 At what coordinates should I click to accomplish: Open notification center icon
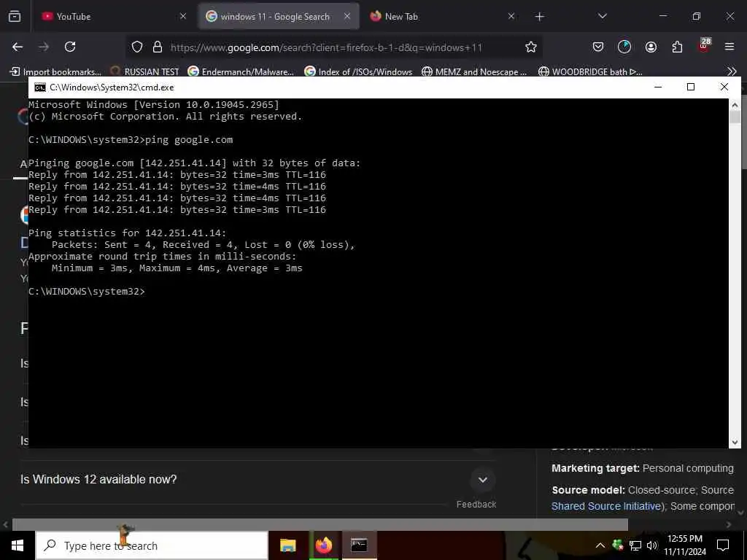(x=723, y=545)
